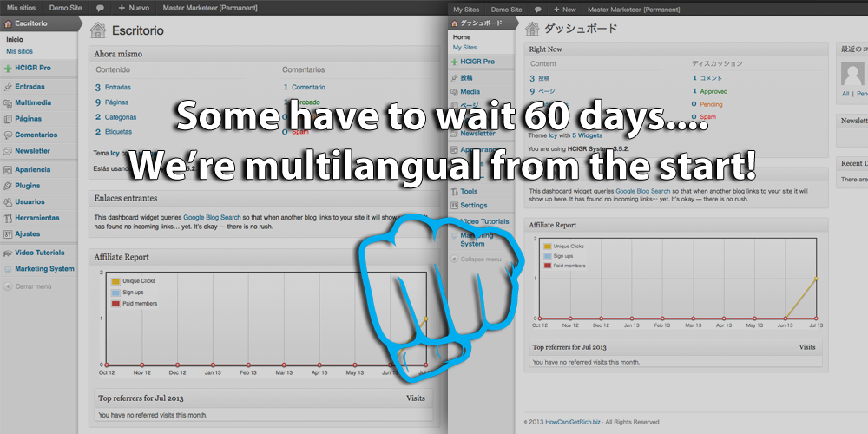
Task: Open the New dropdown in the English admin bar
Action: click(564, 9)
